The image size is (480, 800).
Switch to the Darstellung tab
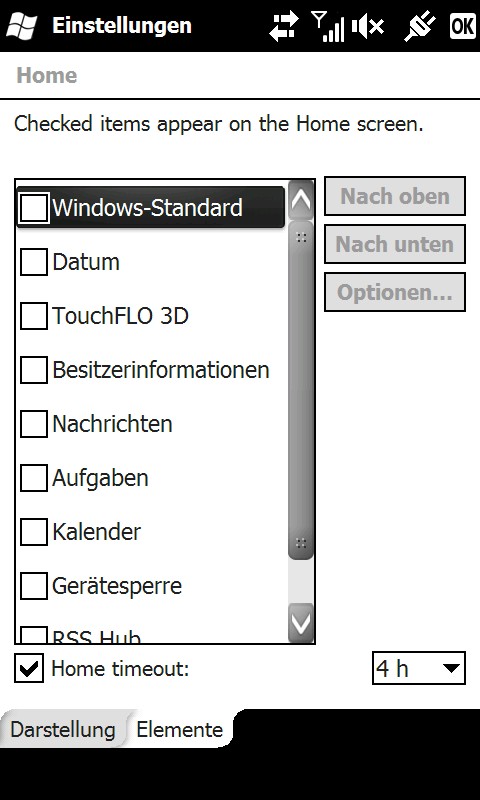tap(63, 729)
